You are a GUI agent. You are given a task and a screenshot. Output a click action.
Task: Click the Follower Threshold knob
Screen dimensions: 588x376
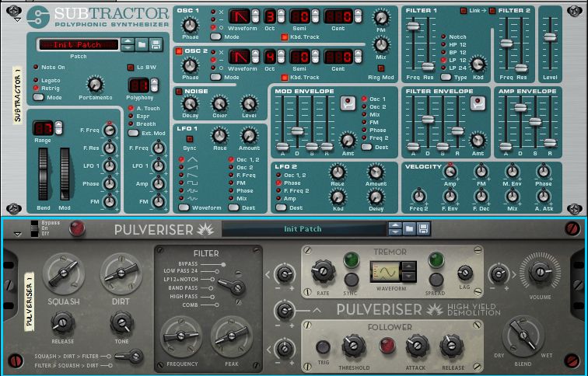(x=354, y=346)
